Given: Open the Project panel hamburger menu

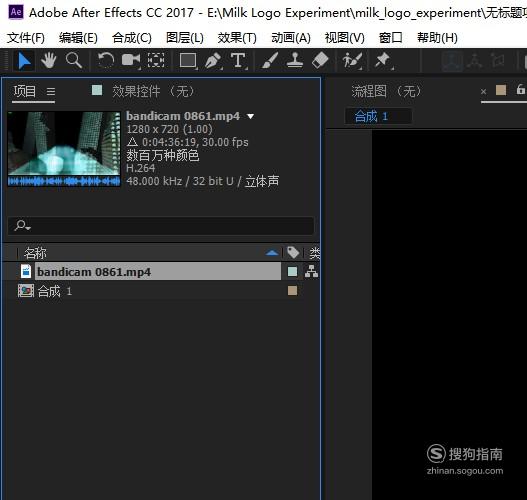Looking at the screenshot, I should 51,91.
